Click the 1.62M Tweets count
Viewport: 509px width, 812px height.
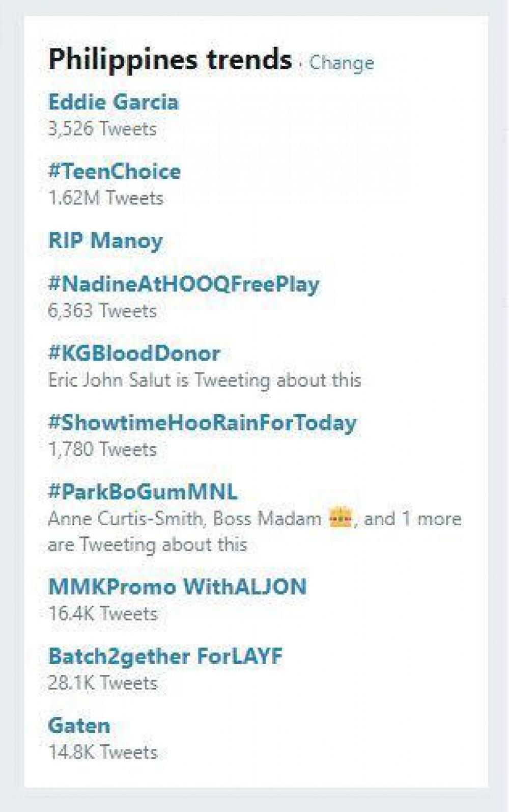click(105, 198)
